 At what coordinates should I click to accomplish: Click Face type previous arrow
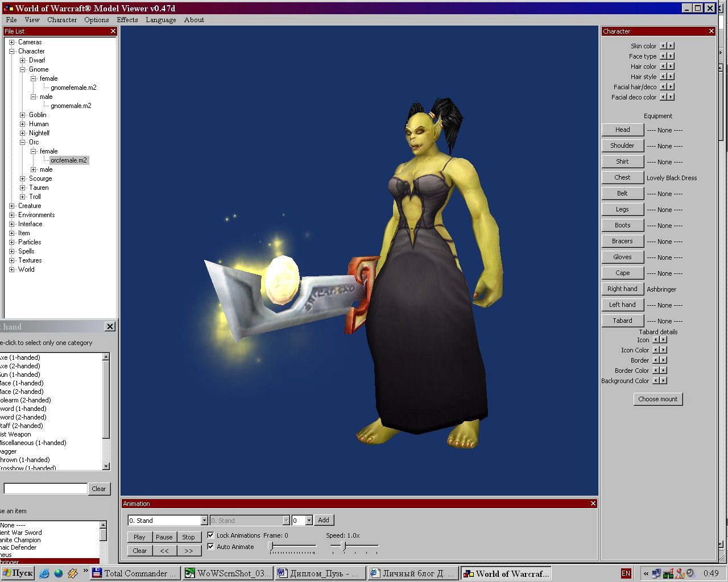pos(663,56)
